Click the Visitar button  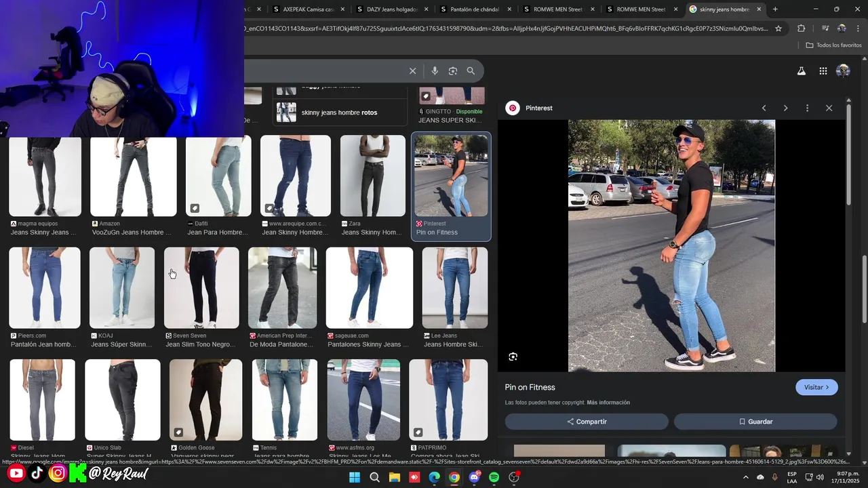[816, 387]
